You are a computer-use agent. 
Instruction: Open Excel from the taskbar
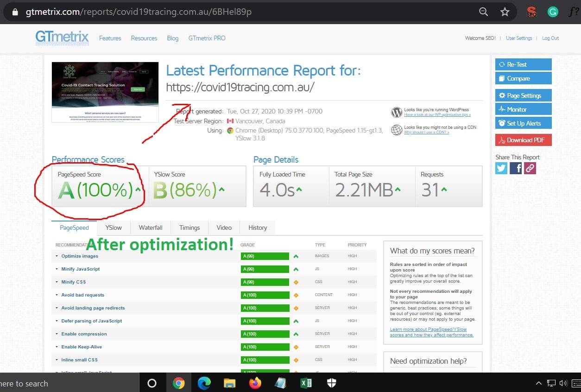[306, 383]
